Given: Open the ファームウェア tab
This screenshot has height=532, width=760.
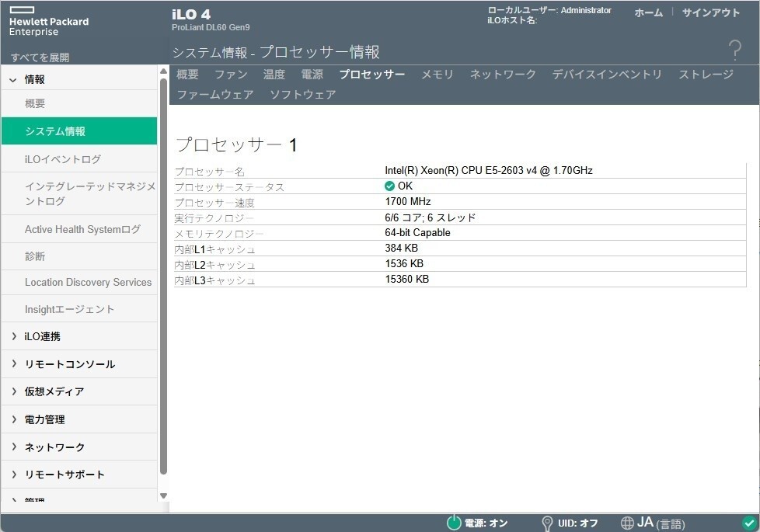Looking at the screenshot, I should coord(214,95).
